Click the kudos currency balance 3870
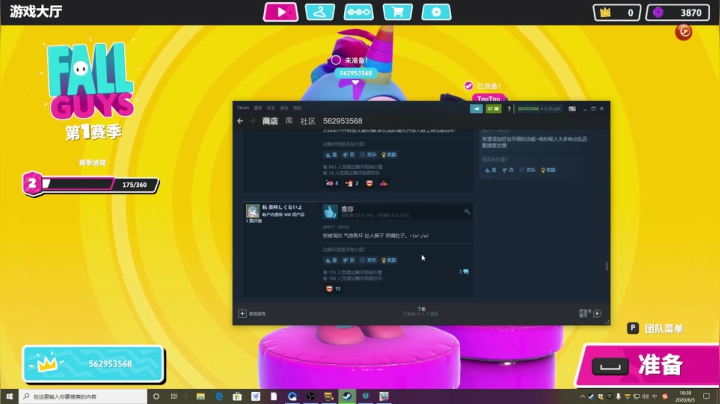720x404 pixels. 678,12
